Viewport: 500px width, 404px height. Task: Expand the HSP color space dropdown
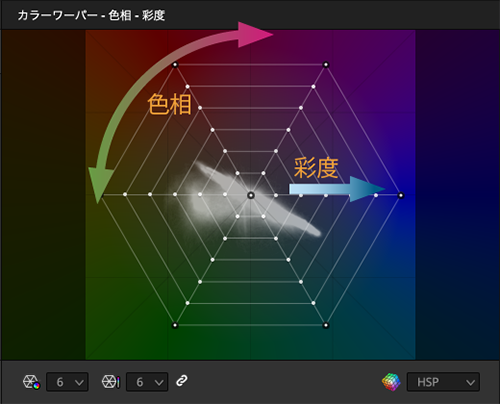443,382
